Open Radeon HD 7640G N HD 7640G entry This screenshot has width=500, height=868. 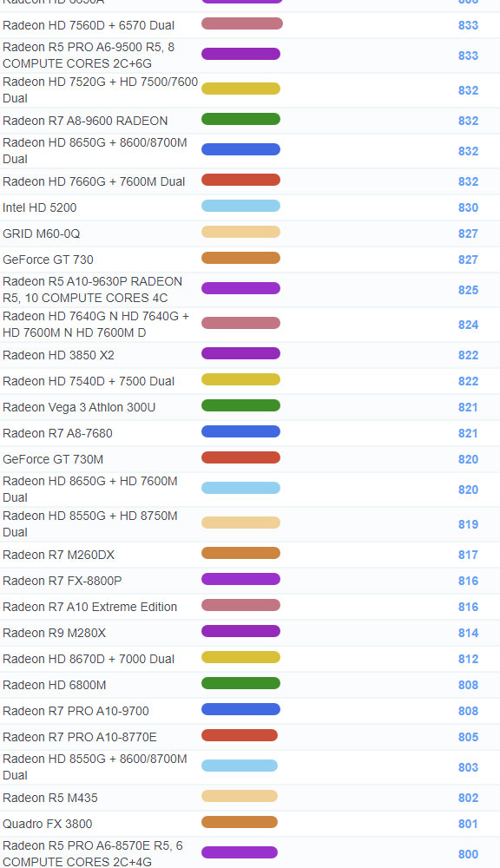point(95,325)
